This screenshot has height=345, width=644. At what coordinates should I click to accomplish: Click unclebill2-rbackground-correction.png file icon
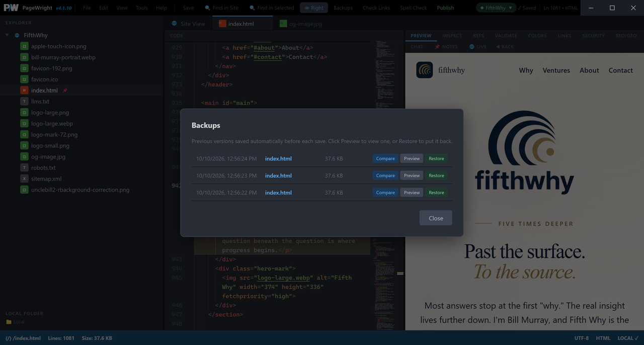click(24, 190)
